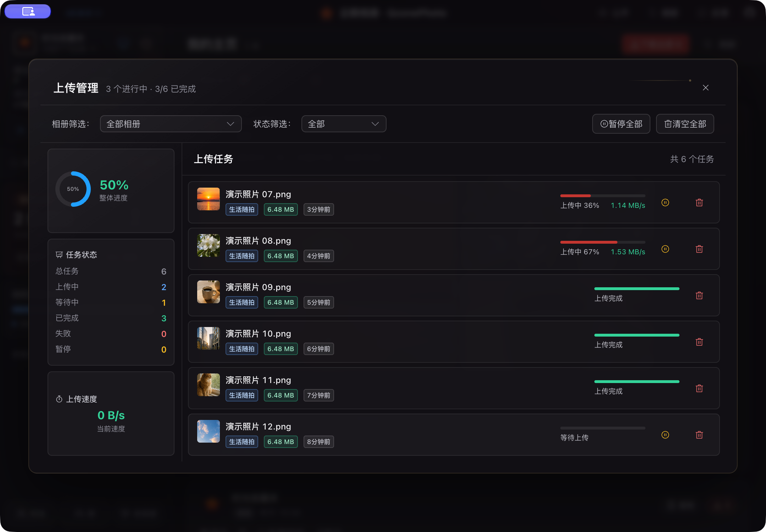Delete the 演示照片 10.png task
The image size is (766, 532).
[x=699, y=342]
